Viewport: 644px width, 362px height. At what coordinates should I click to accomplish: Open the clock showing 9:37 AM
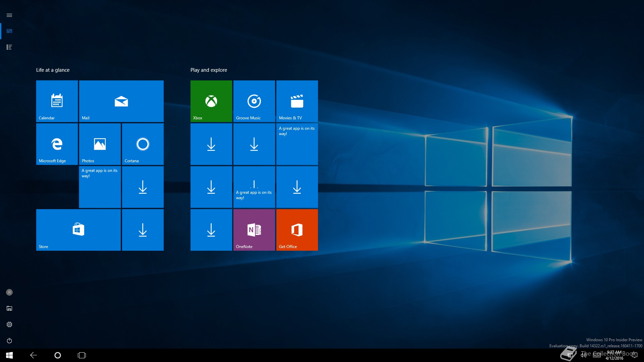(614, 355)
